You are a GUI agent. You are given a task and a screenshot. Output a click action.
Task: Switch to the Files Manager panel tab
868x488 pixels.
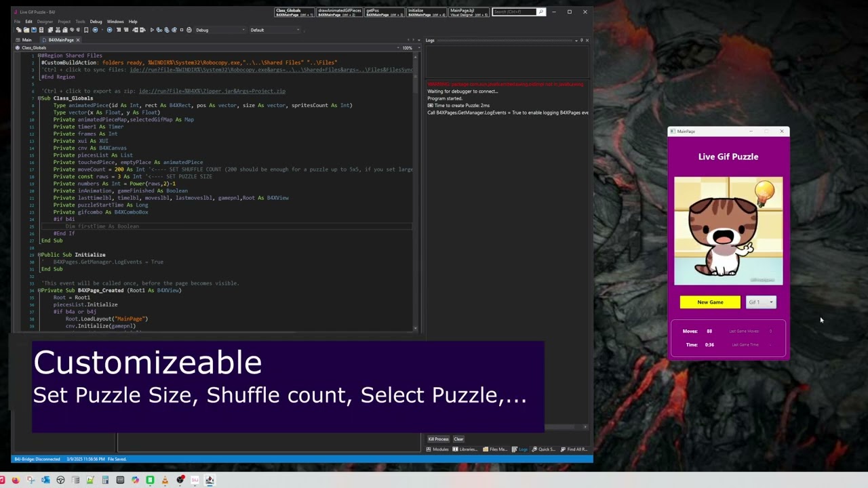pyautogui.click(x=495, y=449)
